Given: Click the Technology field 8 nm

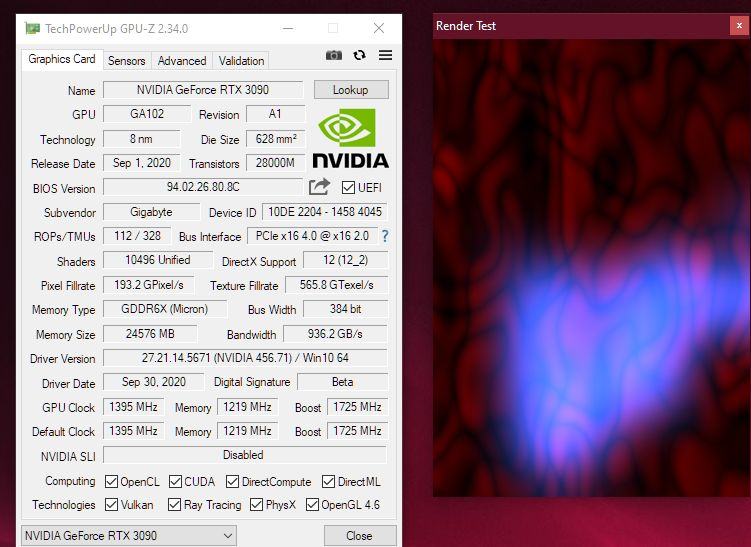Looking at the screenshot, I should click(142, 139).
